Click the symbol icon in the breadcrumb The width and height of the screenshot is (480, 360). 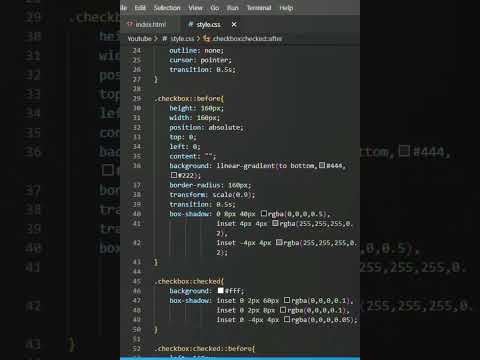tap(206, 39)
